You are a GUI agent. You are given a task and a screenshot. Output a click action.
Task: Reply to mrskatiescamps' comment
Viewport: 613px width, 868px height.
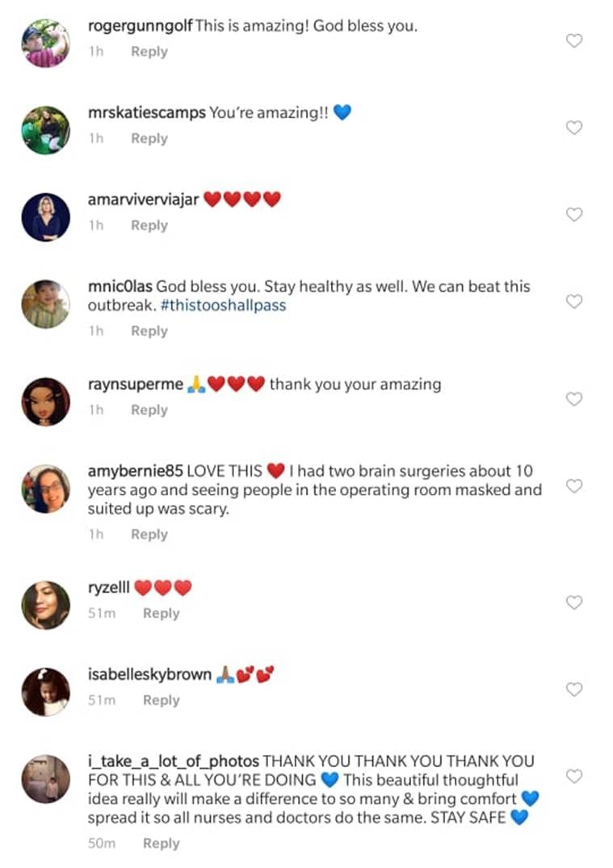tap(149, 139)
